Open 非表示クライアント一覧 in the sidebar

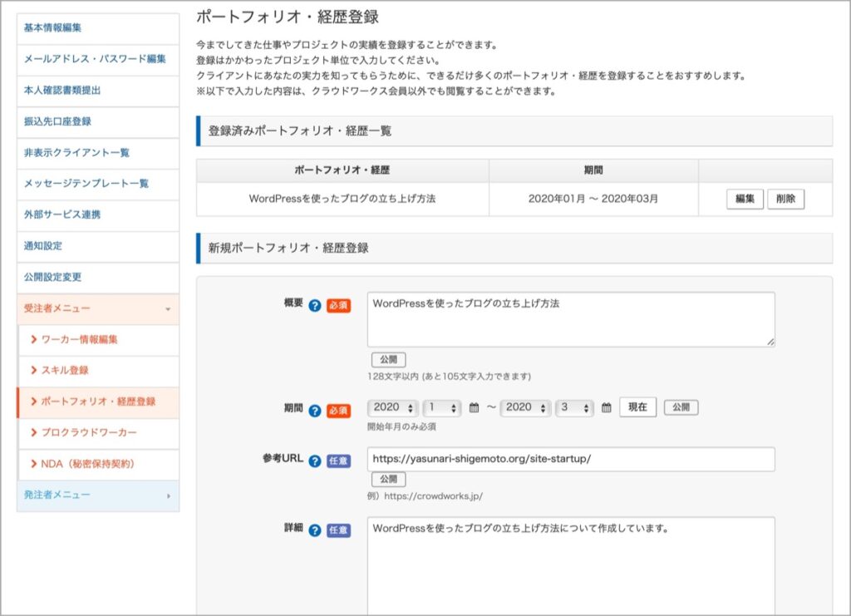point(98,153)
